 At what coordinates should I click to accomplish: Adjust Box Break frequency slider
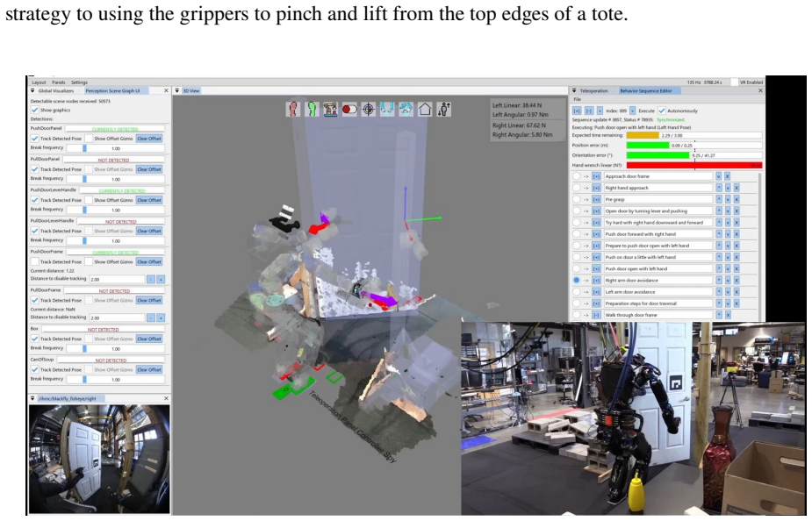click(x=115, y=349)
